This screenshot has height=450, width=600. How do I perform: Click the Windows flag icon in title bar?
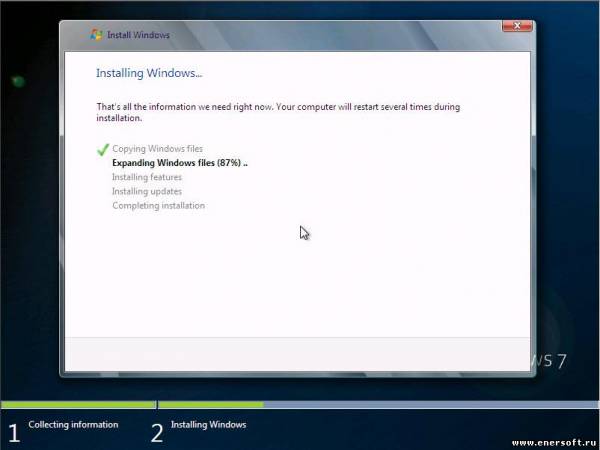click(96, 34)
